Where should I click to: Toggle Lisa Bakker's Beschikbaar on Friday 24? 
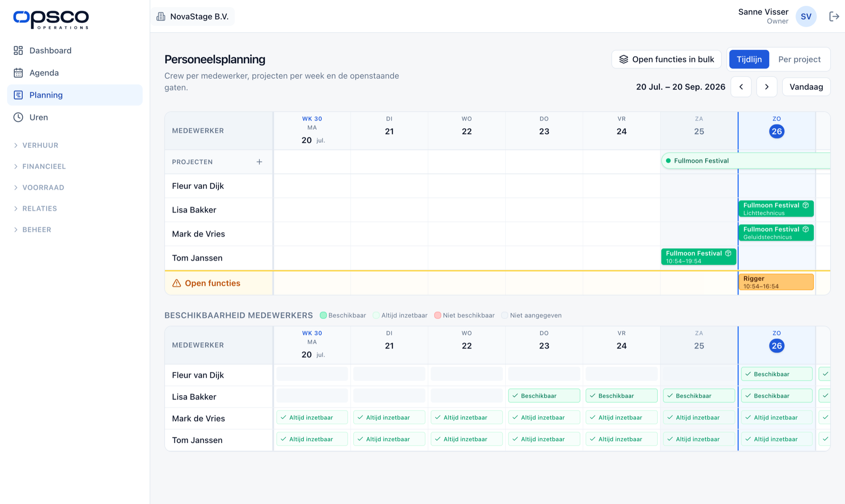(621, 396)
